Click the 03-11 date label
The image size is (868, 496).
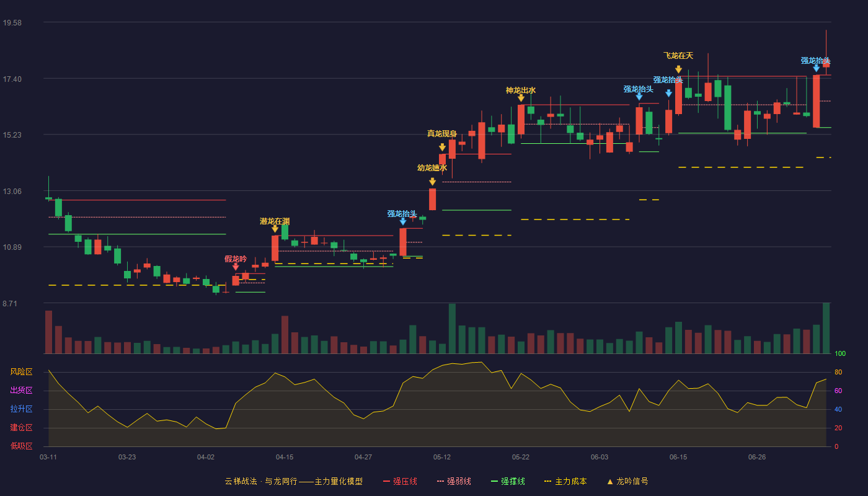point(48,457)
